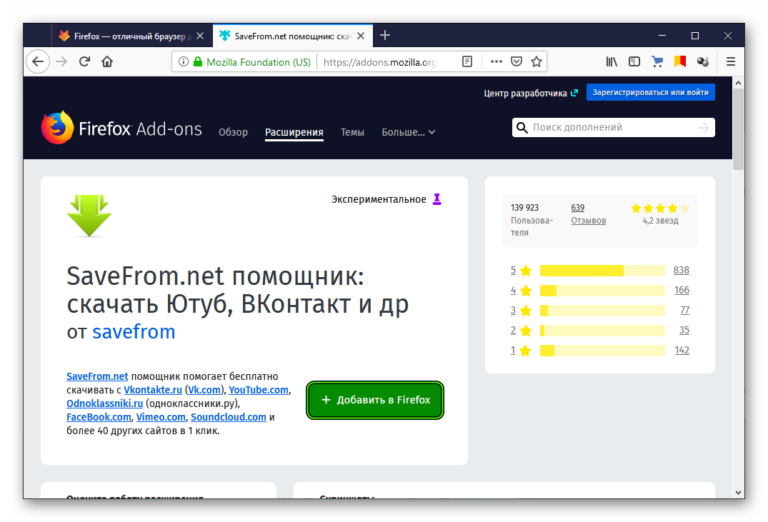Click the red-yellow bookmark flag extension icon
This screenshot has height=522, width=768.
(x=680, y=62)
